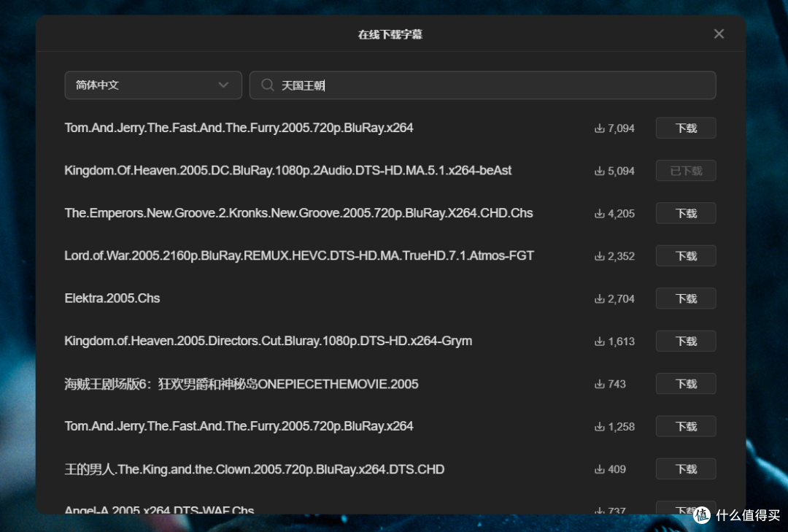Download the Tom.And.Jerry subtitle with 1,258 downloads

pos(685,426)
